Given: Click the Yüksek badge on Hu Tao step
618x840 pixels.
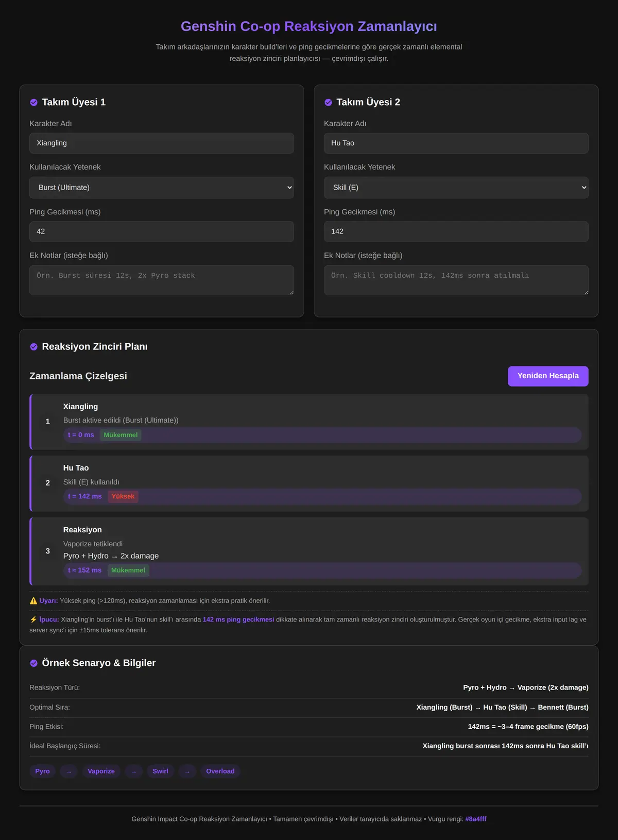Looking at the screenshot, I should coord(123,497).
